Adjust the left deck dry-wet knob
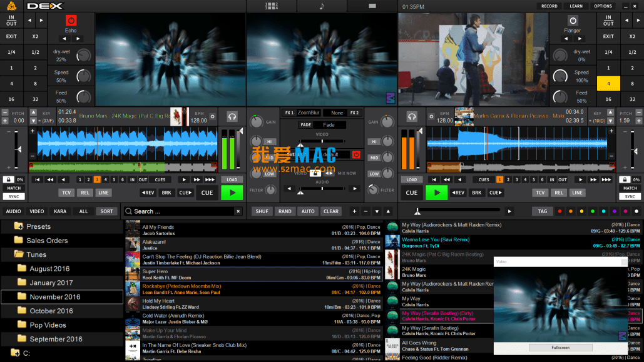The height and width of the screenshot is (362, 644). pyautogui.click(x=83, y=56)
